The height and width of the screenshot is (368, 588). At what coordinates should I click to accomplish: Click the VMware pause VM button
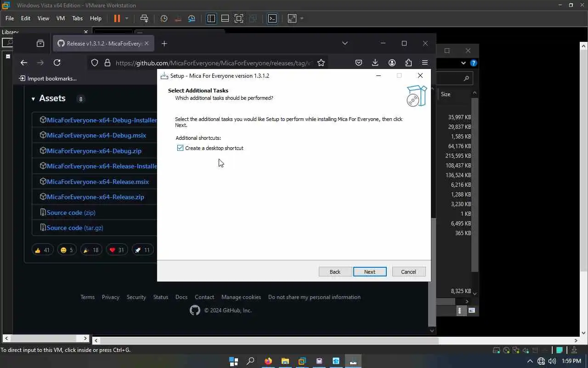click(117, 18)
